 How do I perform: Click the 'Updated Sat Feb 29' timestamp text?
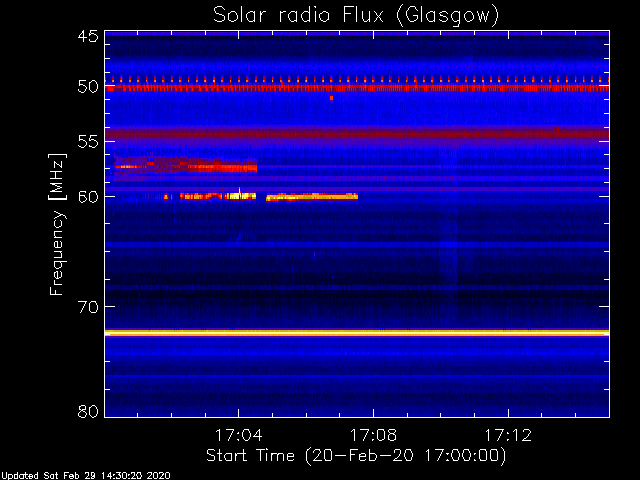tap(85, 476)
